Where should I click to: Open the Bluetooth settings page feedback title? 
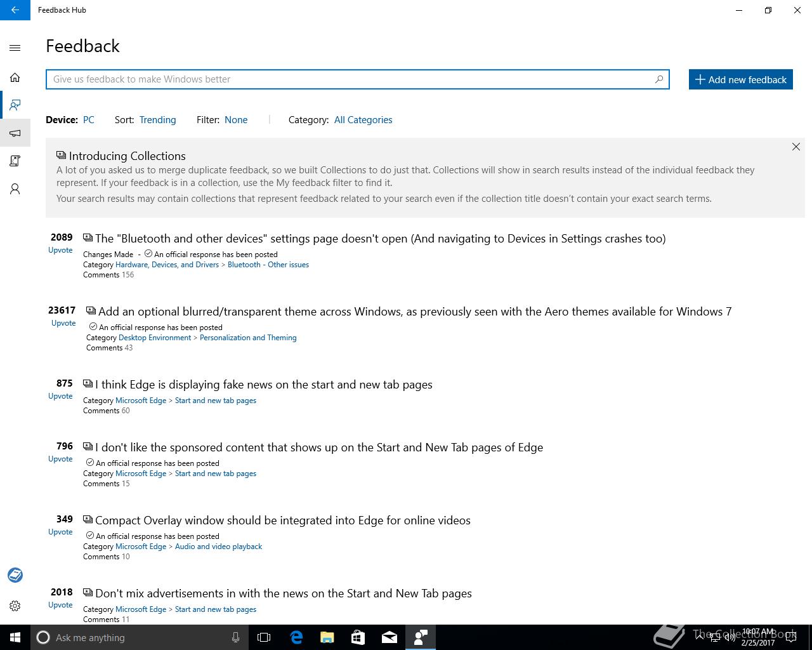(x=381, y=239)
